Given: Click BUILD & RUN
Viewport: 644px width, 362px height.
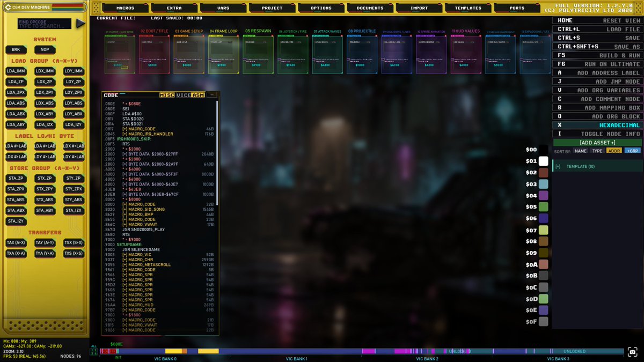Looking at the screenshot, I should coord(598,55).
